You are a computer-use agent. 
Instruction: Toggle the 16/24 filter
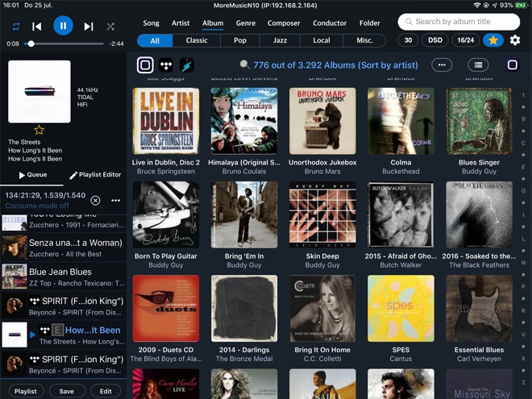466,40
